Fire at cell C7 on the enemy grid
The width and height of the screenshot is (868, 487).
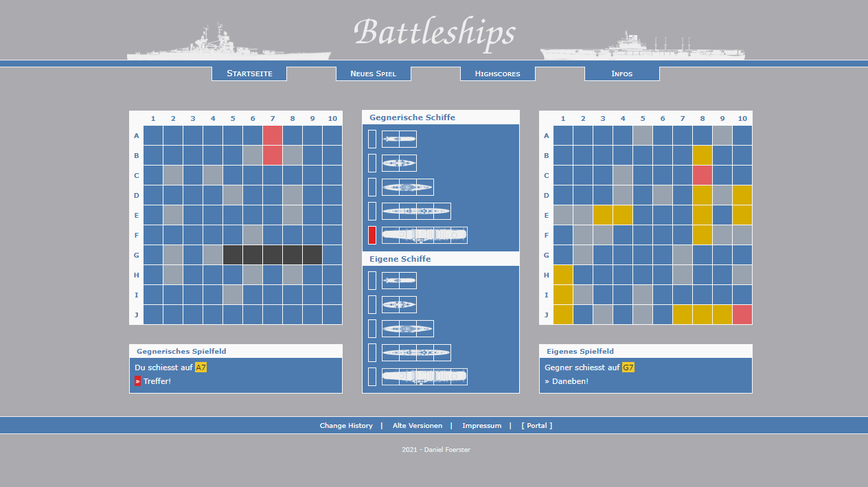273,175
